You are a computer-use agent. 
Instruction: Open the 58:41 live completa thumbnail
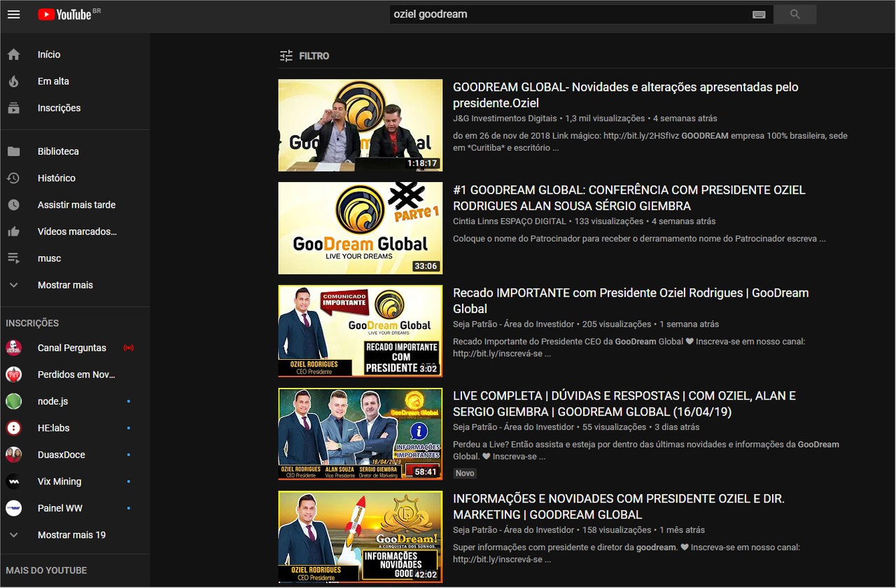360,434
